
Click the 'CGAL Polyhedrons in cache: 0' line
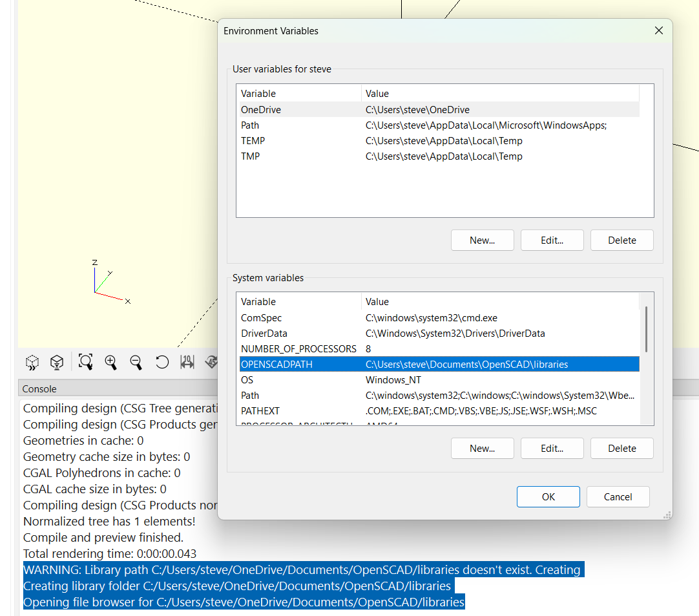[101, 473]
